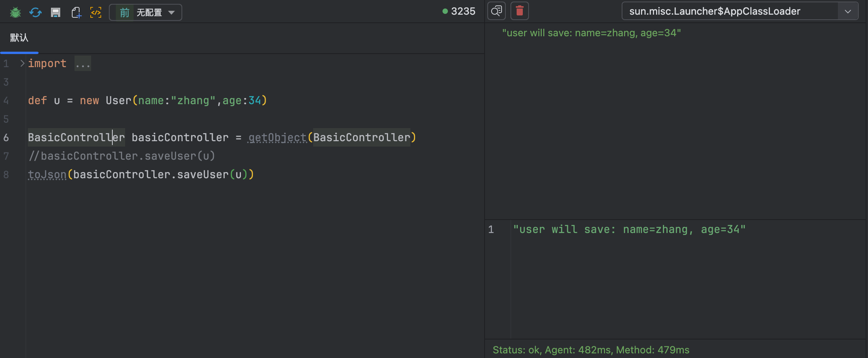Screen dimensions: 868x358
Task: Click the 'Status: ok' status bar text
Action: pyautogui.click(x=591, y=350)
